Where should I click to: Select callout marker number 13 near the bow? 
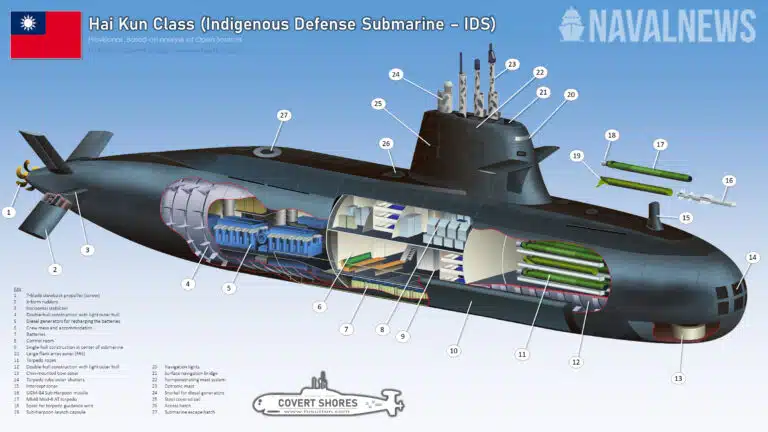(x=679, y=379)
